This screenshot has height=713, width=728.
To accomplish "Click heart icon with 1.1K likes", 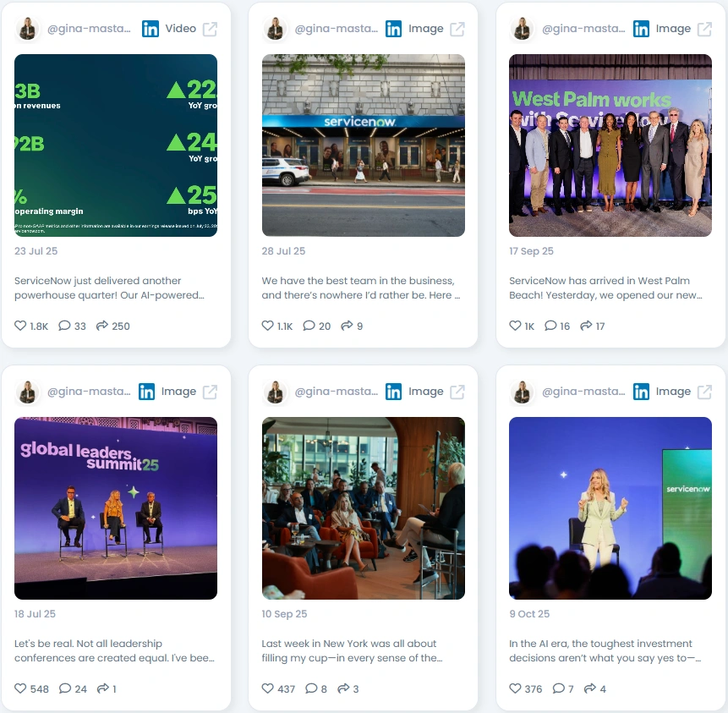I will click(x=268, y=326).
